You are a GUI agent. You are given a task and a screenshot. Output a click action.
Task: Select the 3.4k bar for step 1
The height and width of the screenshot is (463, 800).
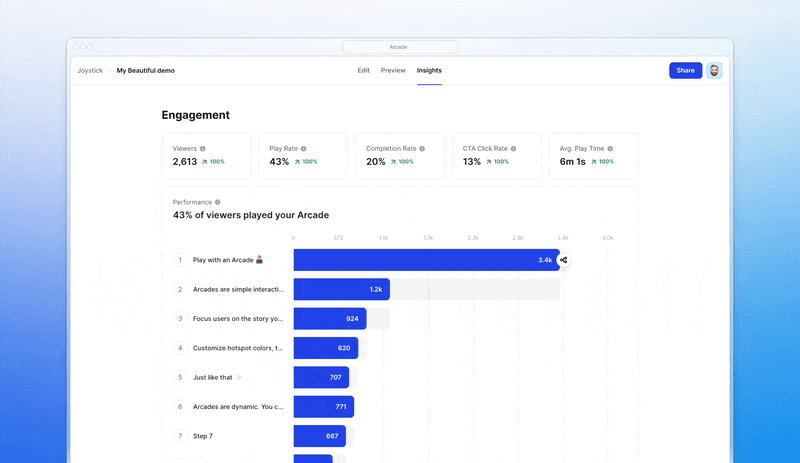pos(427,260)
